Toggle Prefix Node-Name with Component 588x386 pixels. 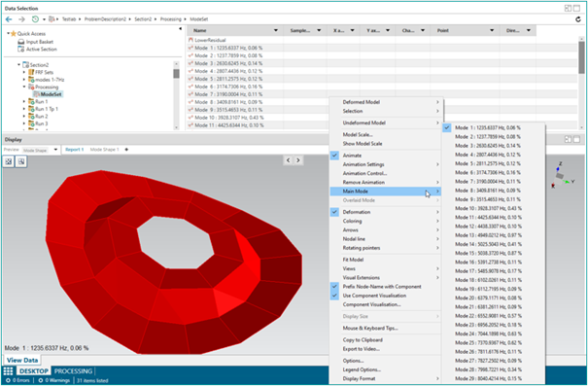382,287
